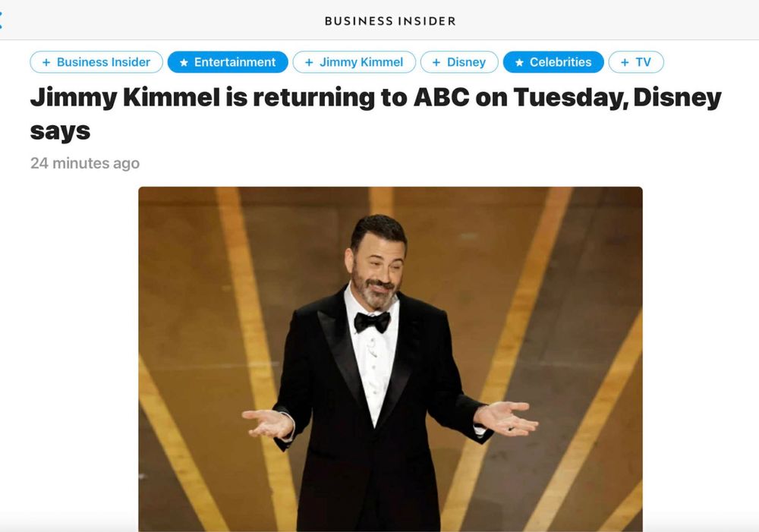Click the '24 minutes ago' timestamp
The width and height of the screenshot is (759, 532).
[85, 163]
